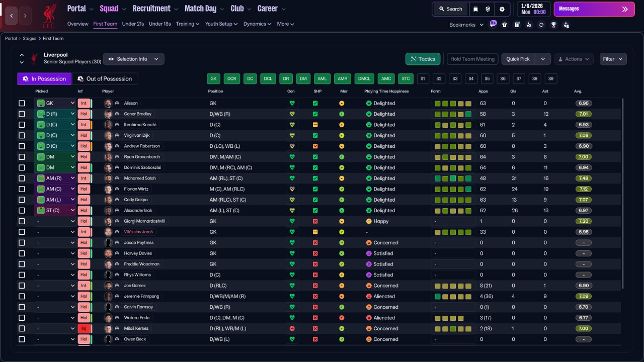The image size is (644, 362).
Task: Open the settings gear icon
Action: (x=502, y=9)
